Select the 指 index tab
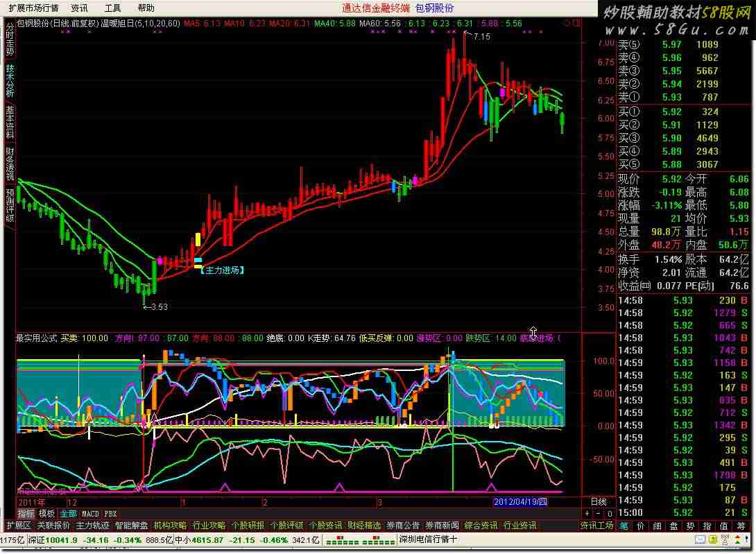 (707, 526)
